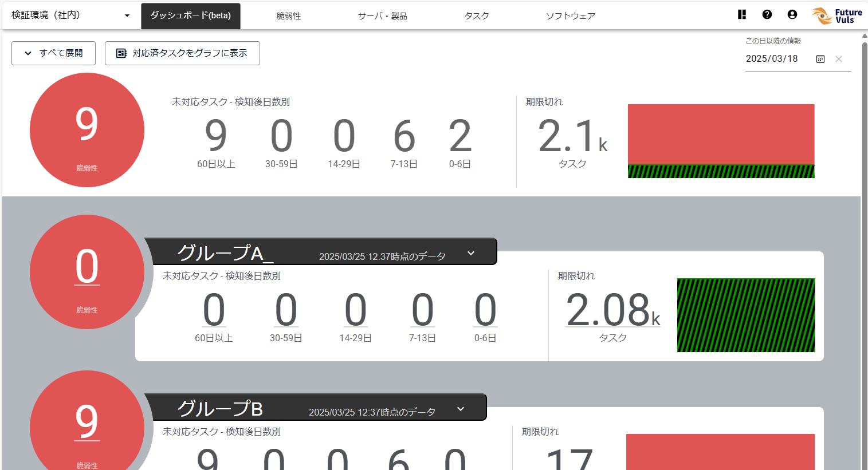This screenshot has width=868, height=470.
Task: Click グループA_ 0-6日 count link
Action: (x=485, y=310)
